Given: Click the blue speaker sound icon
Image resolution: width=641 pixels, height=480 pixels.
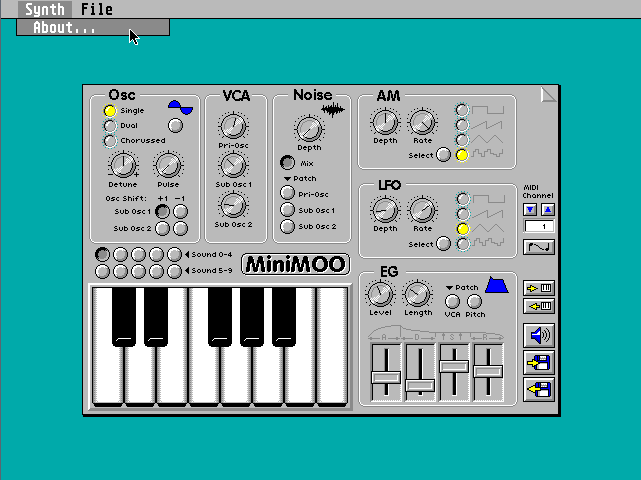Looking at the screenshot, I should point(539,335).
